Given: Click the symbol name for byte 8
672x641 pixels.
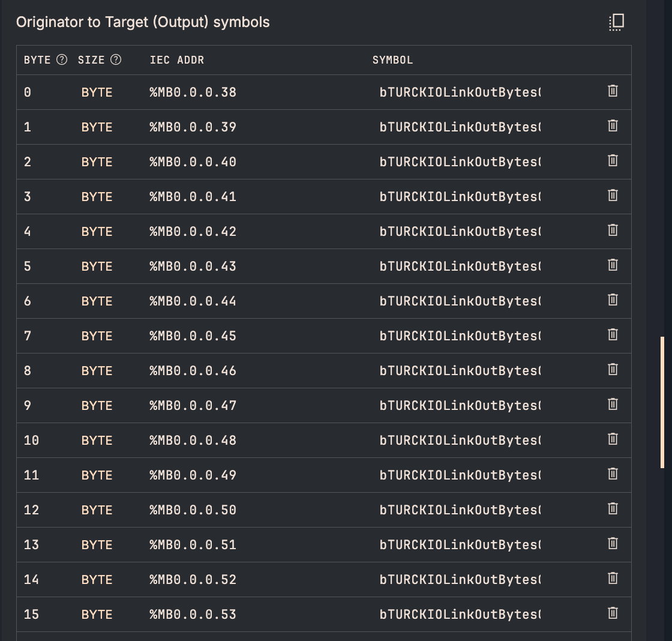Looking at the screenshot, I should (460, 371).
